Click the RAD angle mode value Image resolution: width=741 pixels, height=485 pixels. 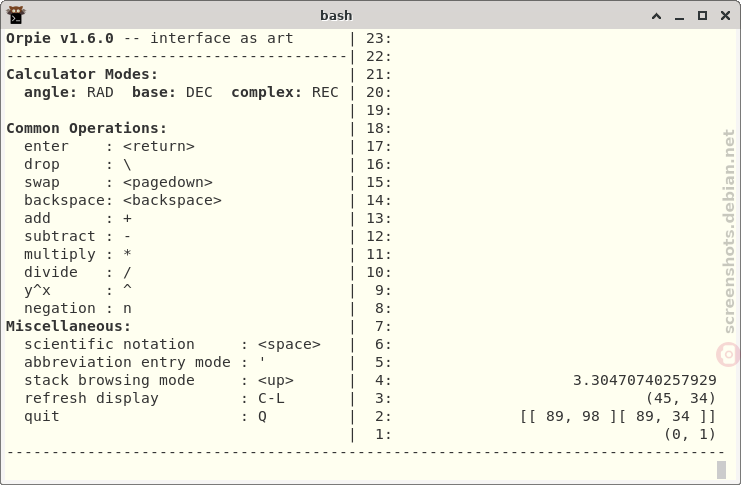(x=100, y=92)
